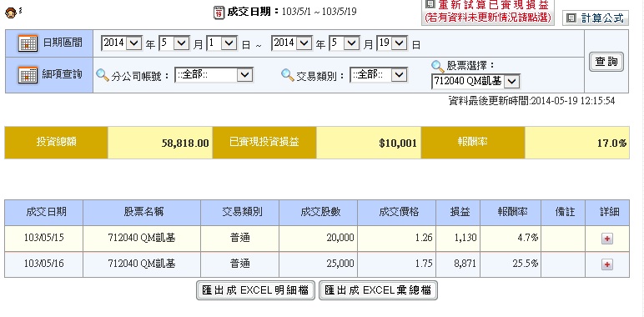Click the 查詢 search button
644x317 pixels.
(606, 62)
